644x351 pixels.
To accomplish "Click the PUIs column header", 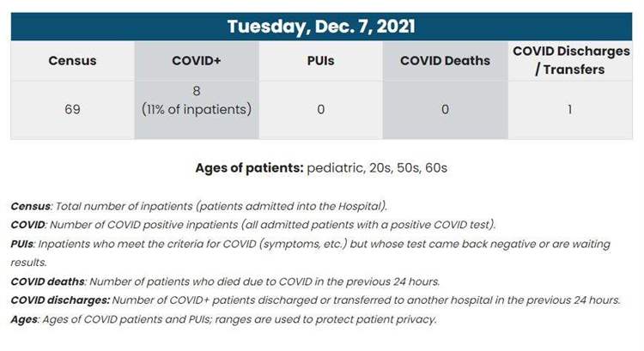I will (321, 61).
